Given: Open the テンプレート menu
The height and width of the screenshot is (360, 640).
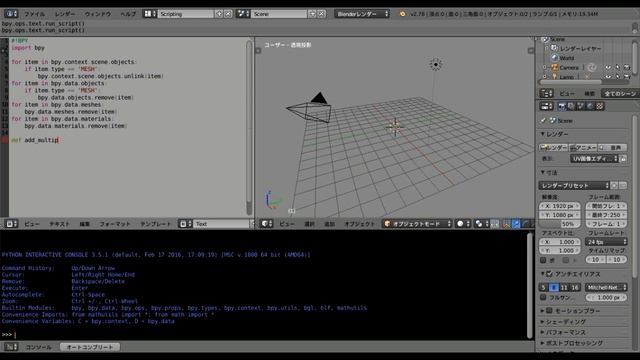Looking at the screenshot, I should [156, 224].
